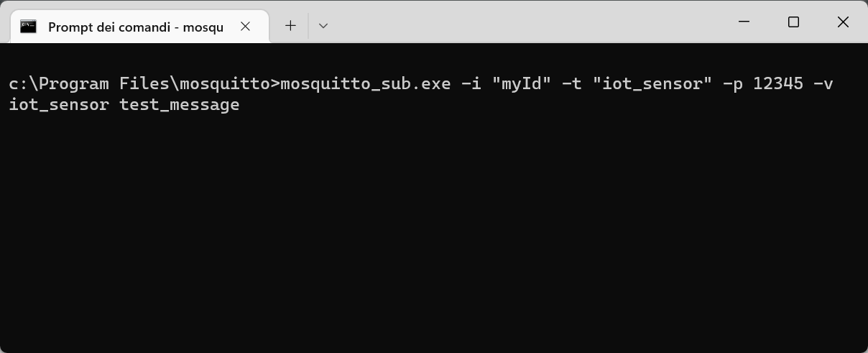Image resolution: width=868 pixels, height=353 pixels.
Task: Click the quoted "iot_sensor" topic argument
Action: (x=652, y=84)
